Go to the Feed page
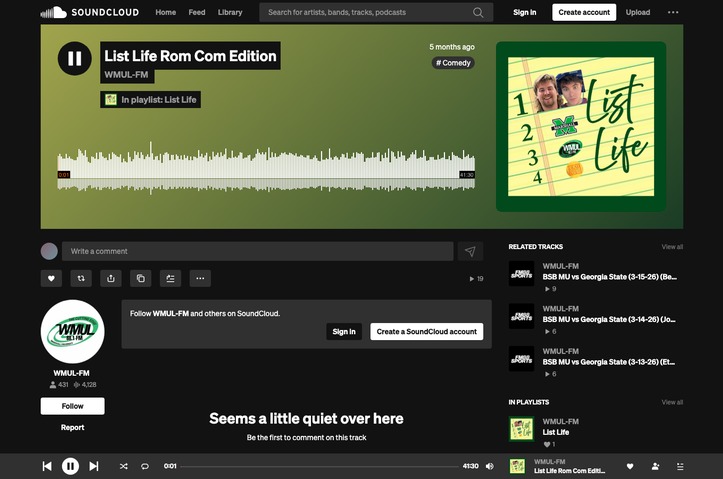This screenshot has width=723, height=479. [x=197, y=12]
